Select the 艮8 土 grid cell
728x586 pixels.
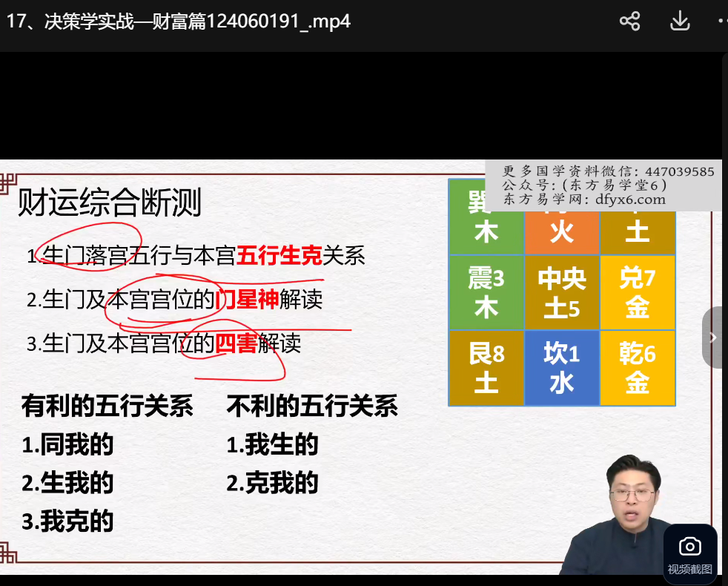coord(486,369)
